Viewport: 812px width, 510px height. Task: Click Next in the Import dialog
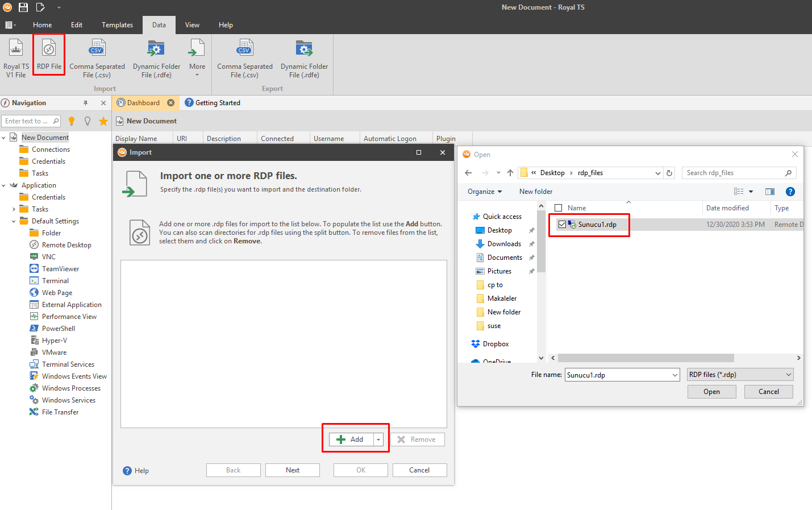[293, 470]
